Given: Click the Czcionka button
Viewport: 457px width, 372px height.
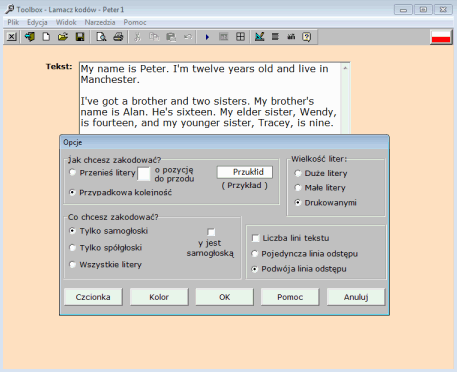Looking at the screenshot, I should 93,297.
